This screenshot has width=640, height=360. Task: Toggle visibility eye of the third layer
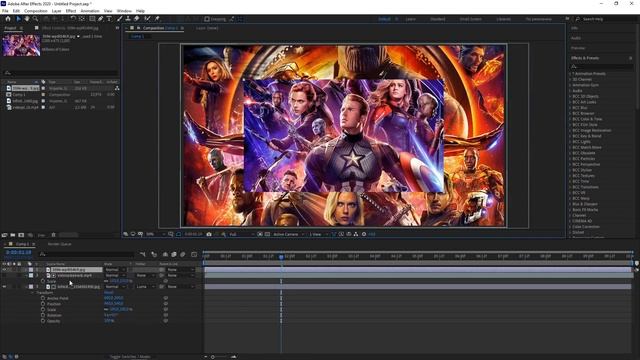4,287
